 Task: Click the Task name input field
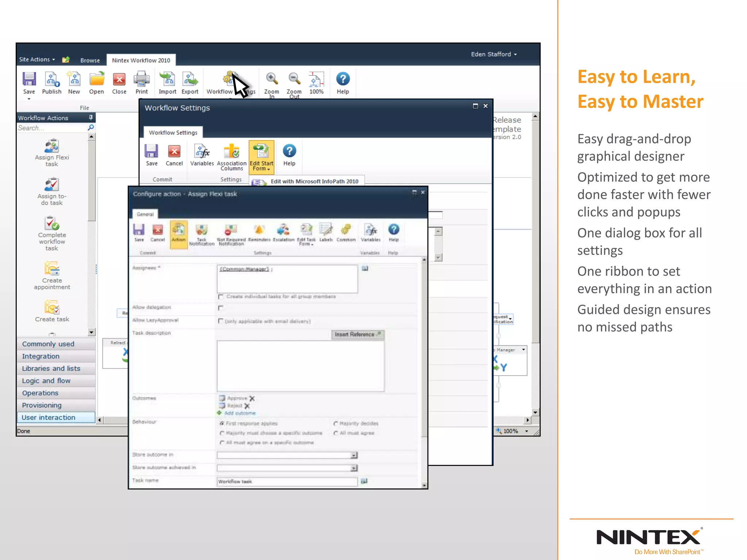tap(287, 482)
